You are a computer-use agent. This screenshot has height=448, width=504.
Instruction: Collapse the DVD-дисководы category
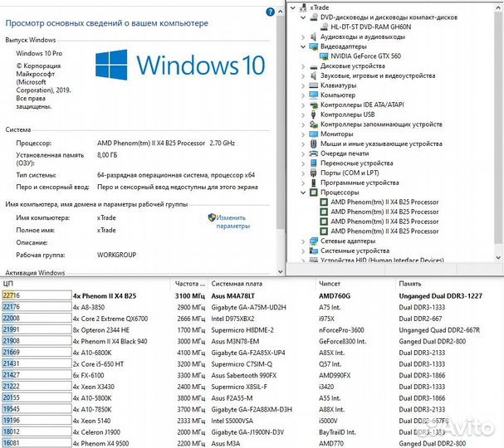tap(303, 17)
